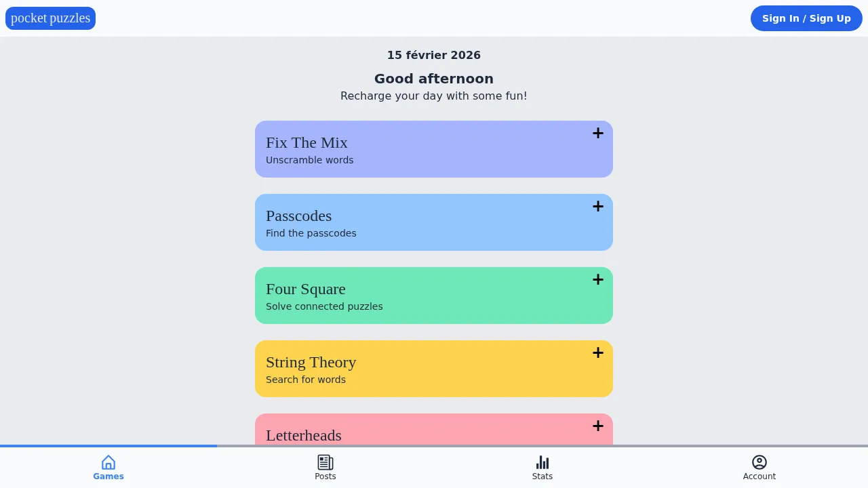
Task: Click the pocket puzzles logo
Action: pyautogui.click(x=50, y=18)
